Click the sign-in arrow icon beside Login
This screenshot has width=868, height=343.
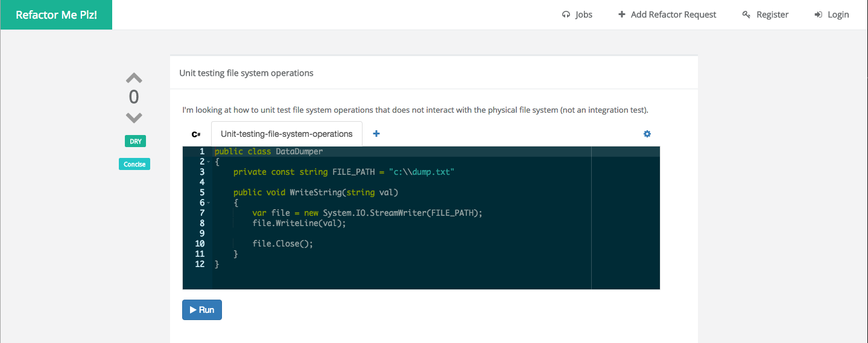point(819,14)
